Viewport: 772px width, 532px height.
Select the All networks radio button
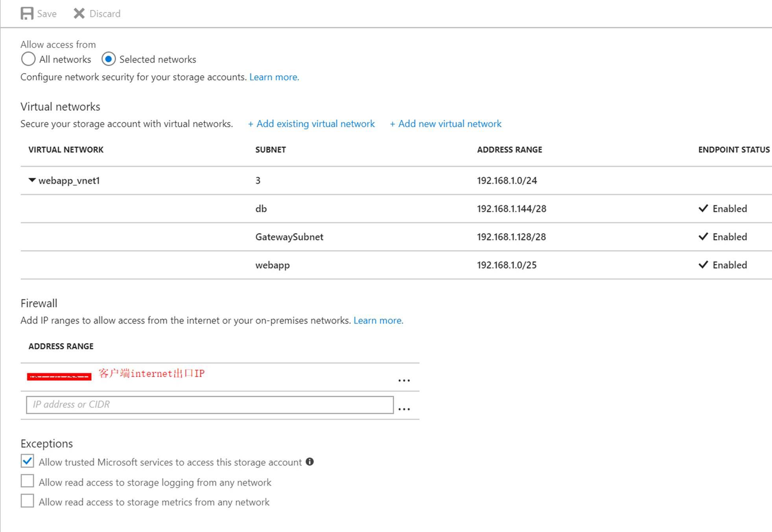pos(28,59)
